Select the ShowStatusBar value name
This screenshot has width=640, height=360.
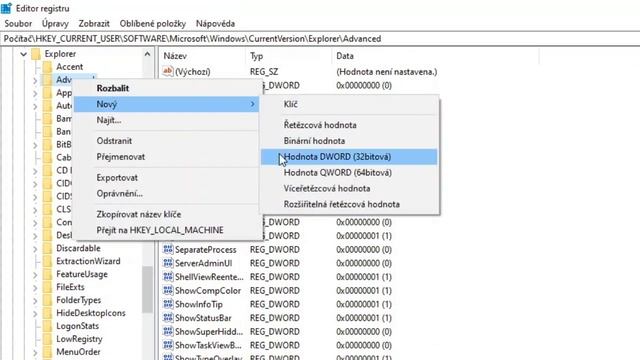pos(203,318)
